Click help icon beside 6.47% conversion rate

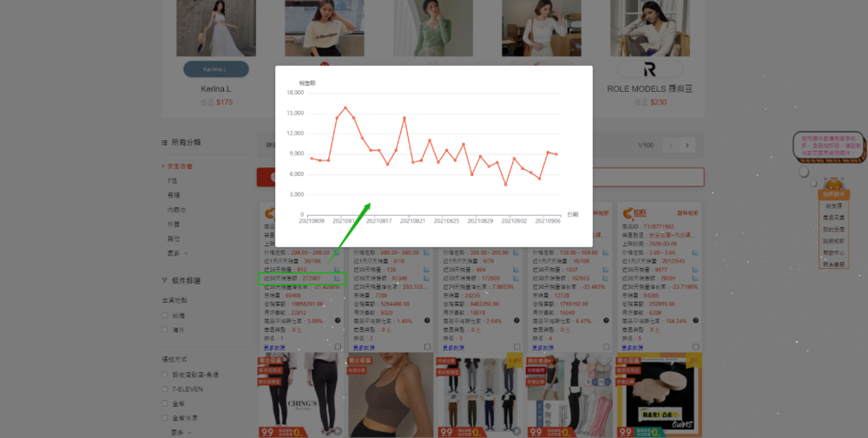click(x=606, y=320)
